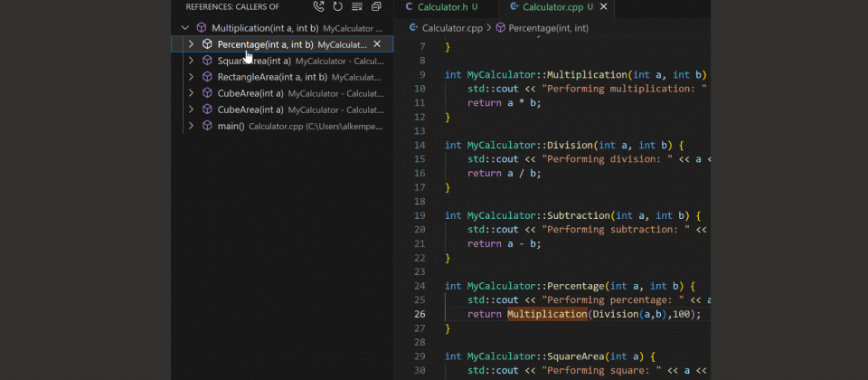
Task: Switch to showing outgoing calls via phone icon
Action: coord(318,7)
